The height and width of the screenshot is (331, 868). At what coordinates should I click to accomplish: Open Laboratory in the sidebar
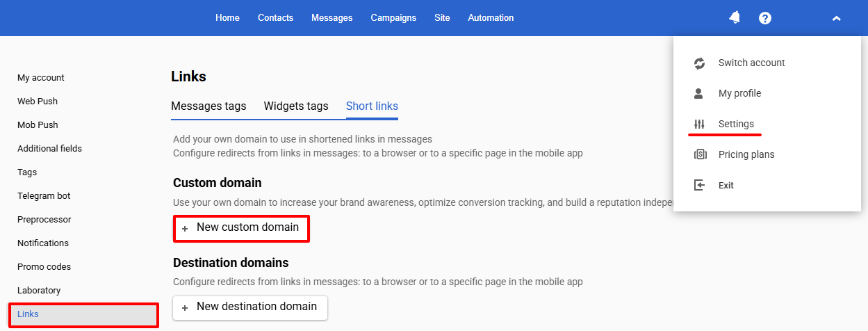click(x=39, y=291)
